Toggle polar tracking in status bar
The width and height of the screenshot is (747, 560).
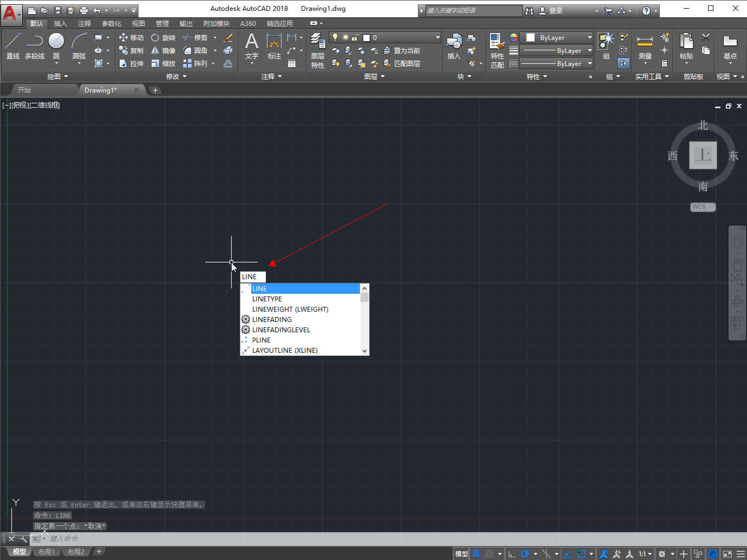pyautogui.click(x=525, y=554)
